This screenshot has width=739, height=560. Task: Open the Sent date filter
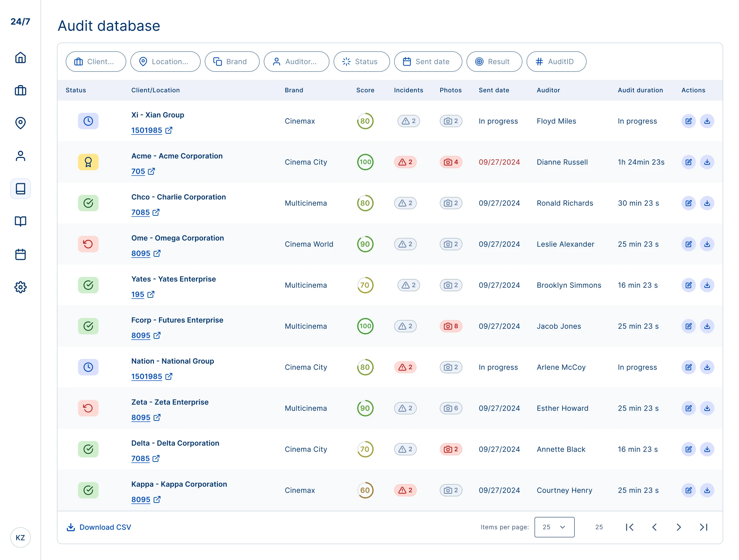pyautogui.click(x=428, y=62)
